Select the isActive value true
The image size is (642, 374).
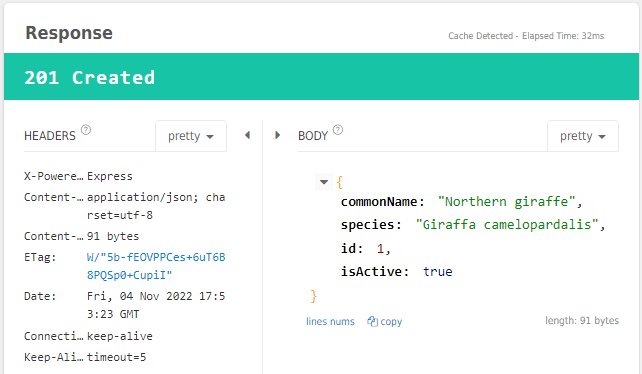(x=438, y=272)
